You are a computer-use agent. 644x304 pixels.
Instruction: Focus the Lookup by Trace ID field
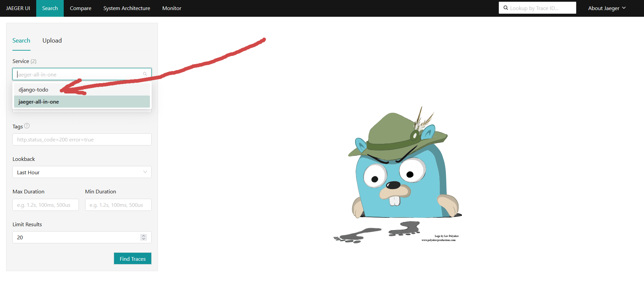pos(537,8)
